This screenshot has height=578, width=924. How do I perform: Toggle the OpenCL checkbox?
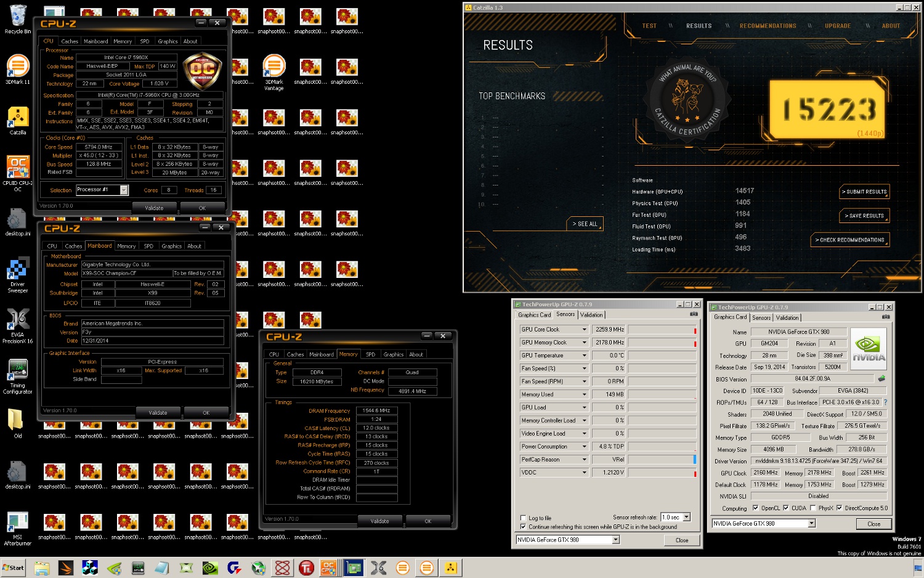coord(755,508)
